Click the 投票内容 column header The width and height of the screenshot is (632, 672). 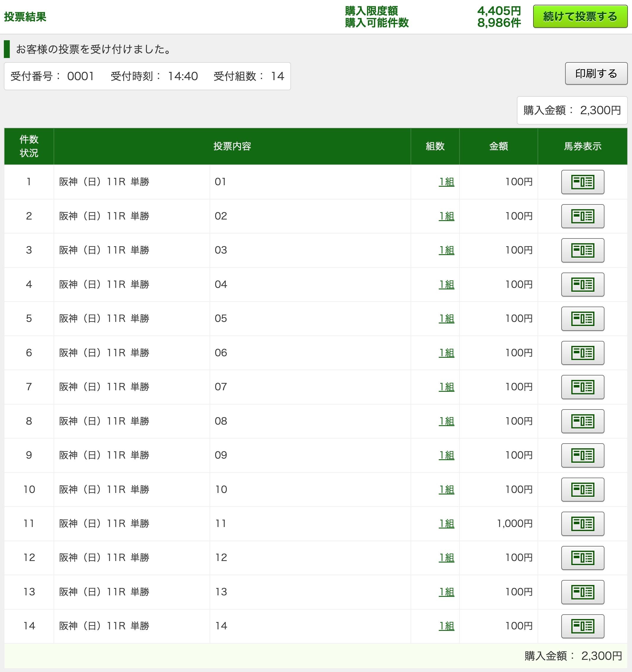click(232, 146)
